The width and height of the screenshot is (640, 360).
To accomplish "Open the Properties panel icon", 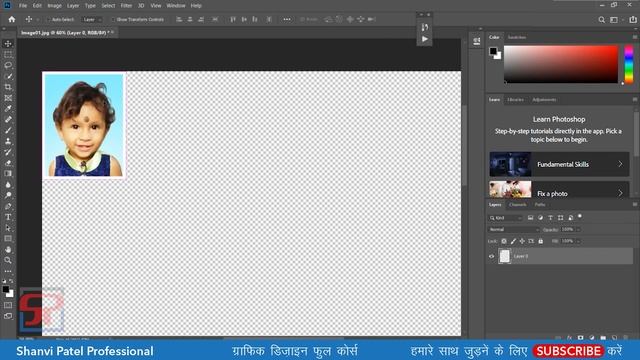I will [x=476, y=41].
